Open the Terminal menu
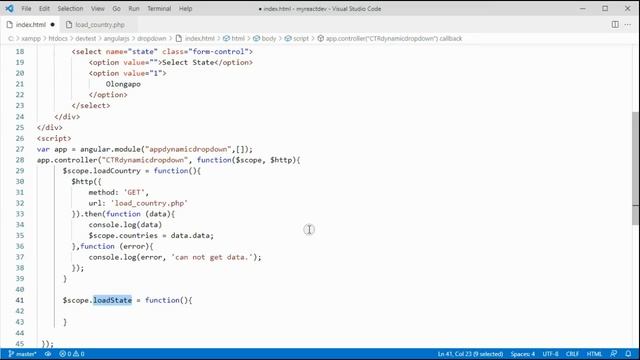Screen dimensions: 640x360 coord(159,9)
